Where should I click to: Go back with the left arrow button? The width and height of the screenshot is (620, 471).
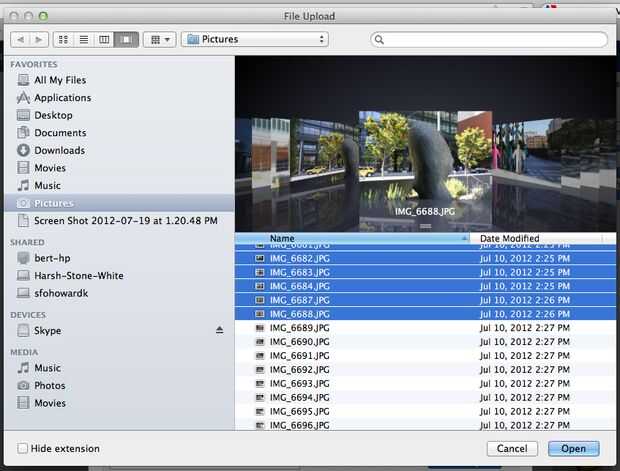click(20, 40)
